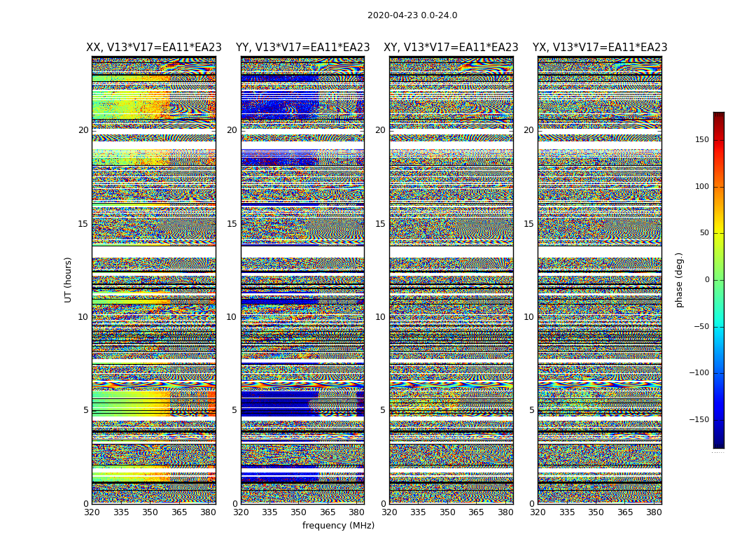Click the '335' frequency tick under XX panel

tap(121, 512)
